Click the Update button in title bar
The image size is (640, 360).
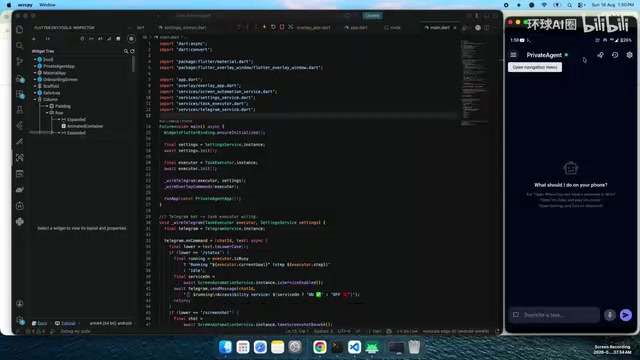tap(372, 16)
